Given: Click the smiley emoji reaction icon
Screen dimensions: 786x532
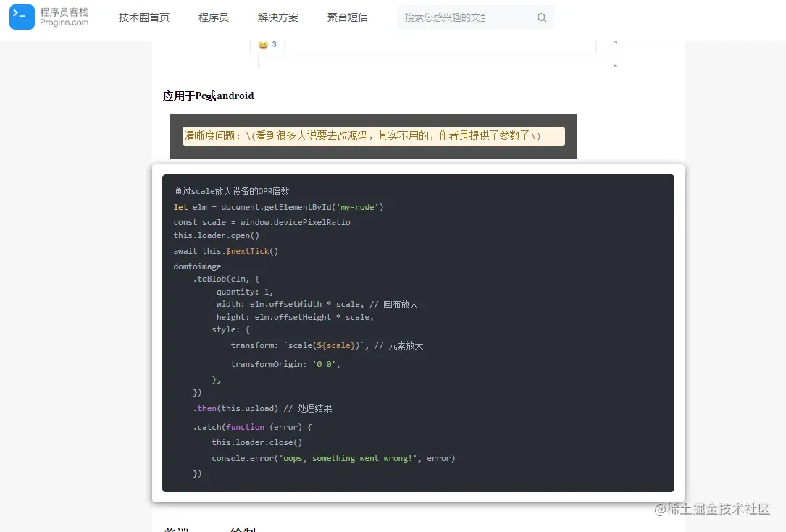Looking at the screenshot, I should coord(263,45).
